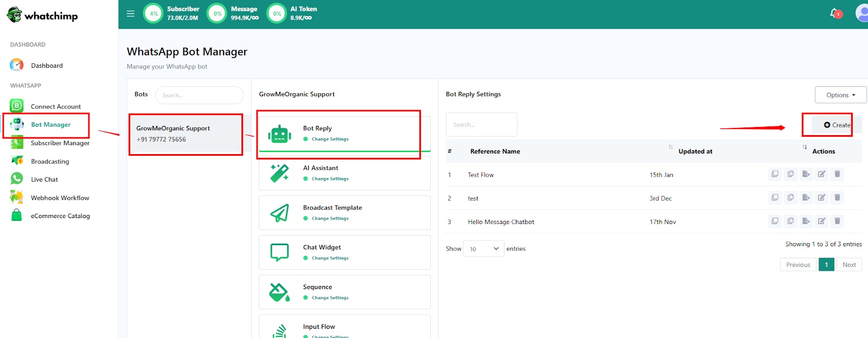Click the edit pencil icon in the 3rd Dec row

(821, 197)
